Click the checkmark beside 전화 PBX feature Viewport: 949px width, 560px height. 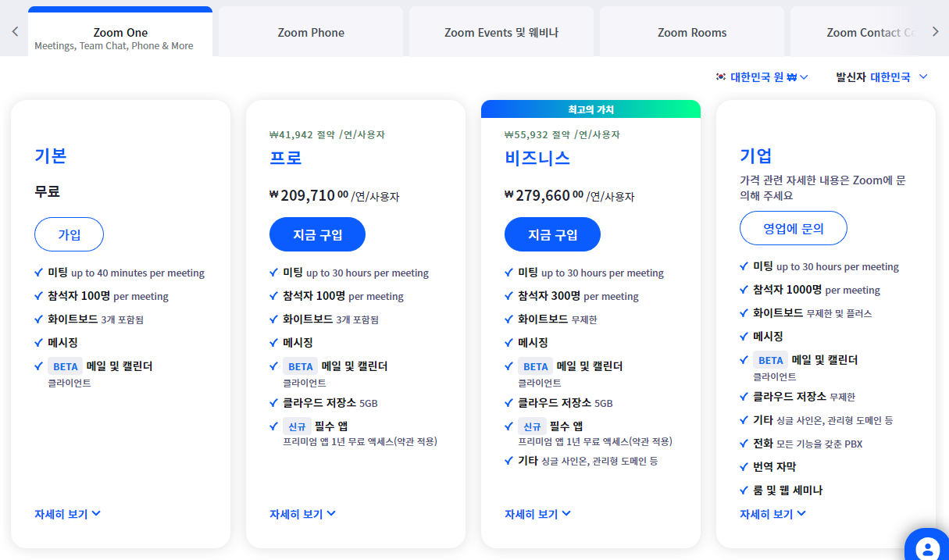point(744,444)
